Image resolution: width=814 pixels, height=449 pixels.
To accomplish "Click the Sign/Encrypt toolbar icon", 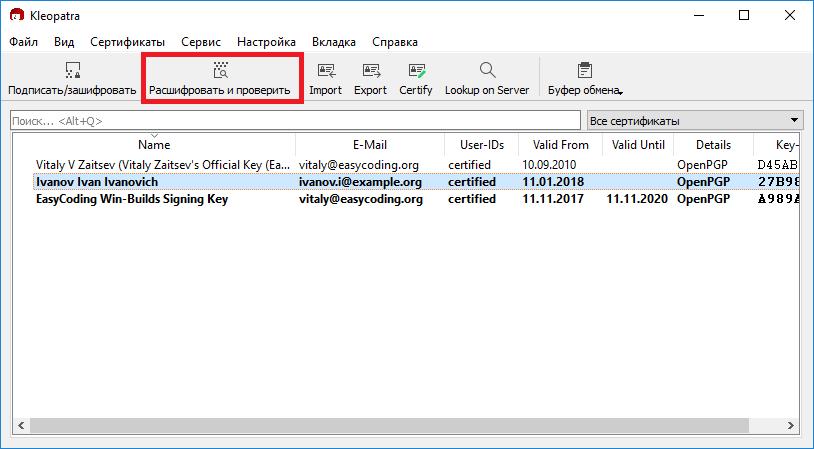I will [x=71, y=79].
